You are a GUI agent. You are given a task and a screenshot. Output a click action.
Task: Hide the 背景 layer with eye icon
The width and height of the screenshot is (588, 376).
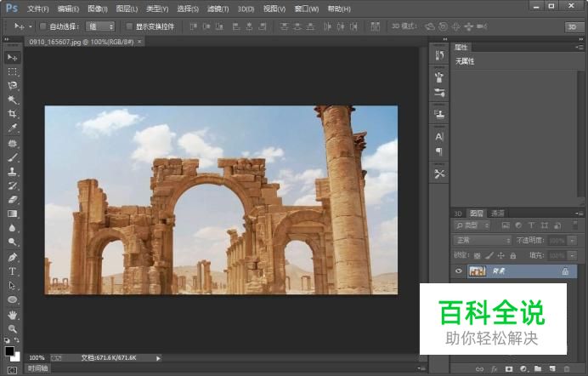tap(459, 271)
